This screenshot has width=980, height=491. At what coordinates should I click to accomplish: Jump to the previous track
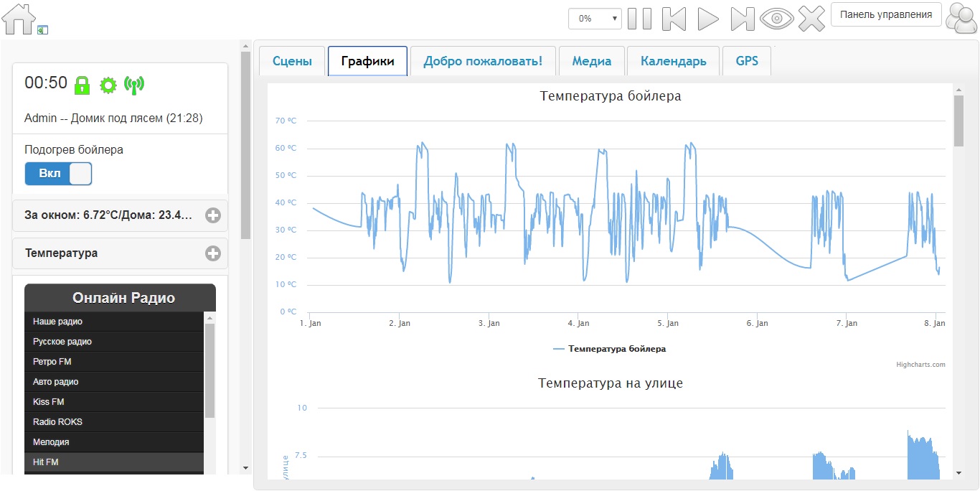(674, 19)
